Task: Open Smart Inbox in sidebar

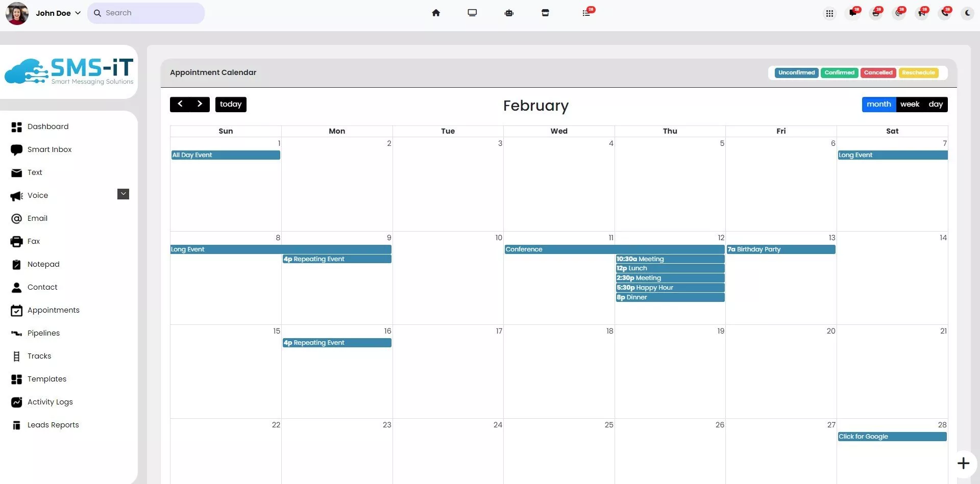Action: coord(49,149)
